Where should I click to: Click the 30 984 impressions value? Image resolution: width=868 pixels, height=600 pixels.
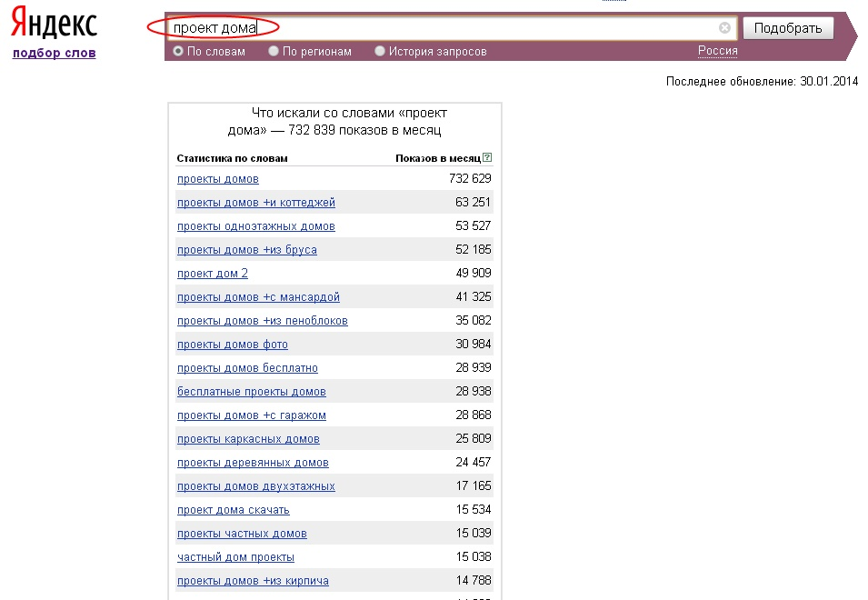[474, 344]
